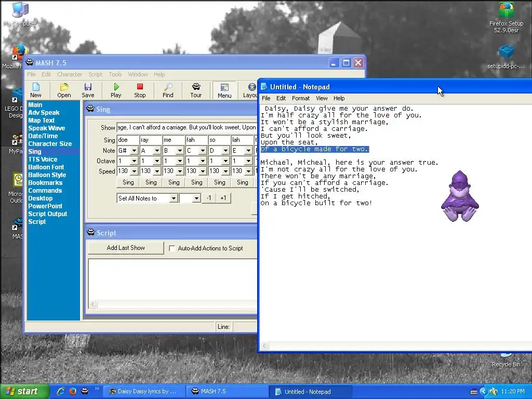Click the Notepad title bar icon
Screen dimensions: 532x399
pyautogui.click(x=264, y=87)
